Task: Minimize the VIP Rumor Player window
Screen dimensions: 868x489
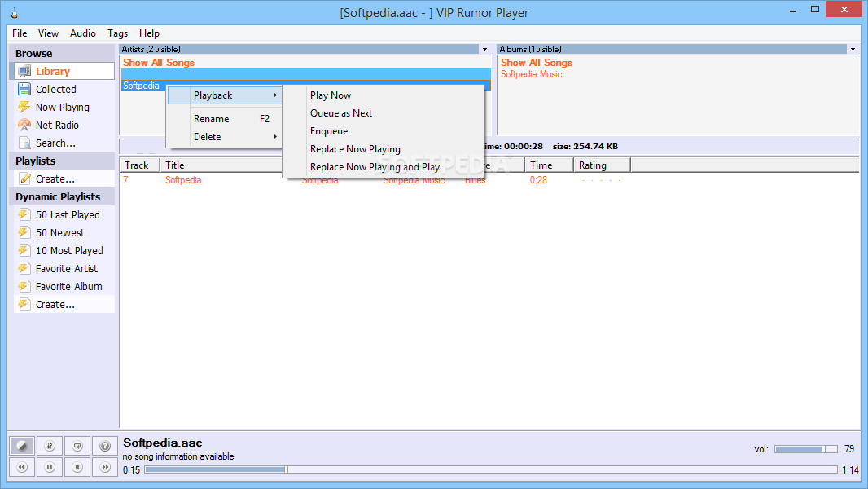Action: tap(793, 10)
